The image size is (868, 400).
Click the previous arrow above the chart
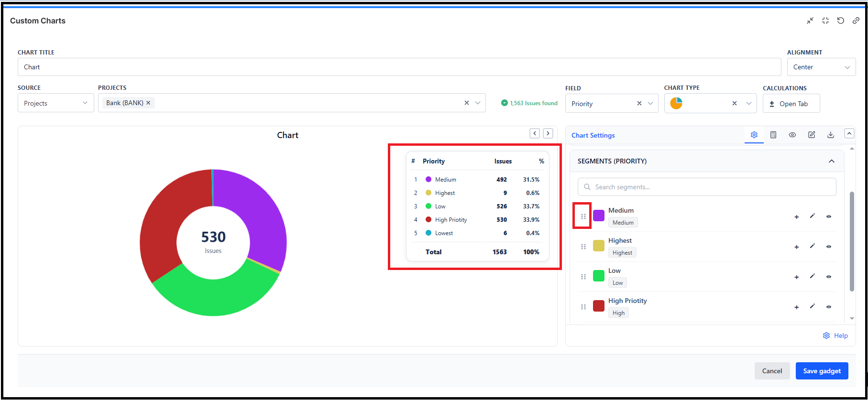(x=535, y=133)
